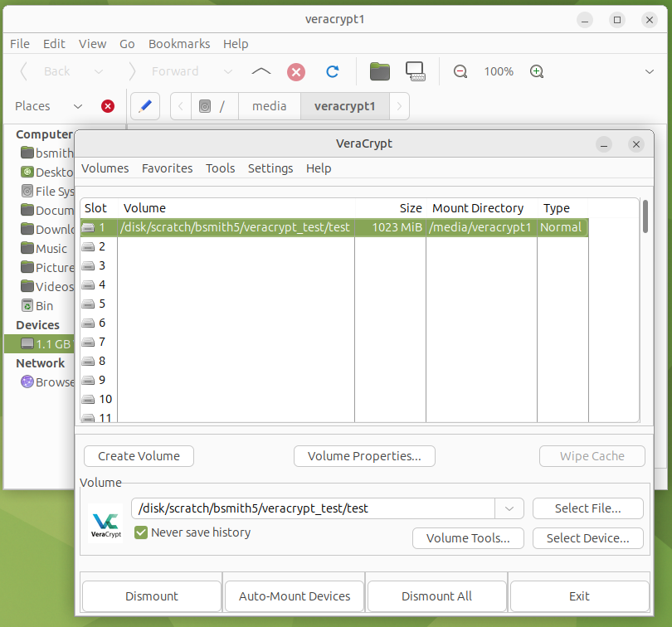Image resolution: width=672 pixels, height=627 pixels.
Task: Click the 1023 MiB size cell
Action: coord(391,227)
